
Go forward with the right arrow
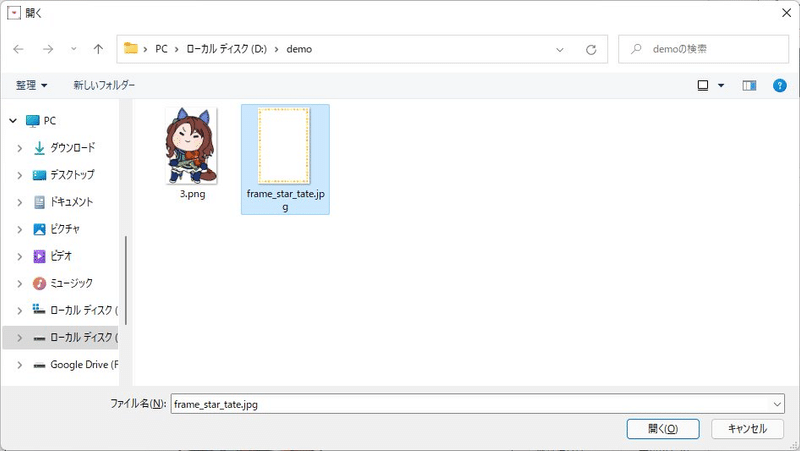coord(48,49)
